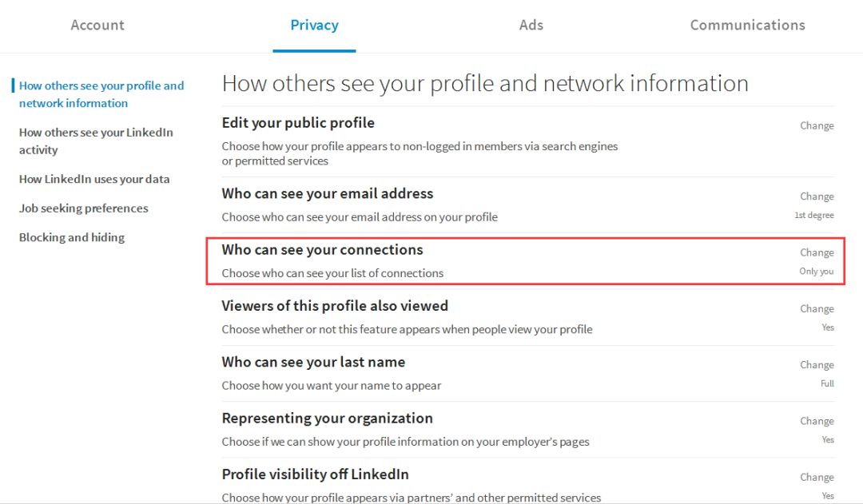Expand 'Who can see your email address'

328,194
